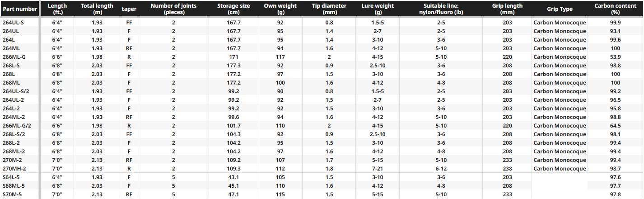
Task: Click the Own weight (g) header
Action: coord(280,9)
